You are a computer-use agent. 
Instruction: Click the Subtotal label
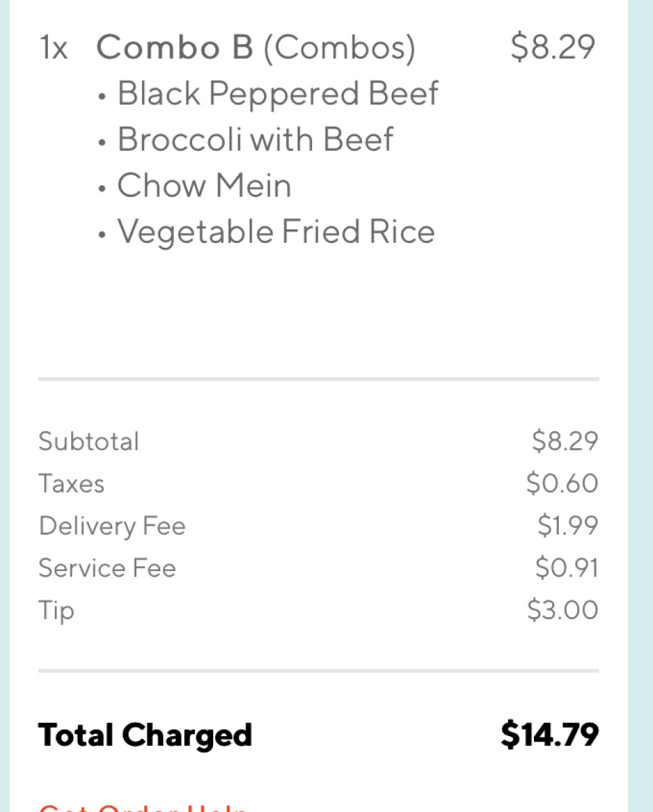[89, 442]
